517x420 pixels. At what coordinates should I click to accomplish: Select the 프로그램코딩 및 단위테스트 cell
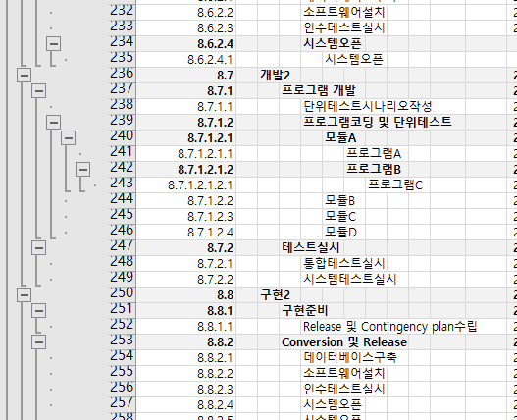coord(377,122)
